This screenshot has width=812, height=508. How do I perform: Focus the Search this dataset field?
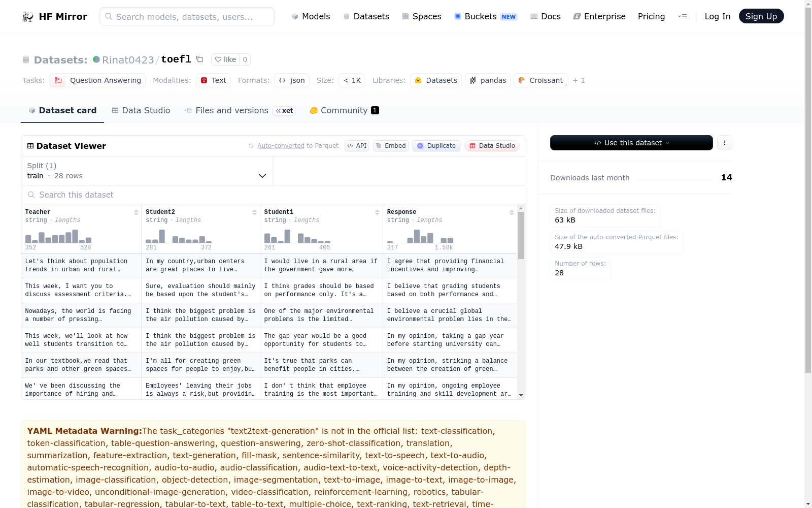(x=273, y=195)
